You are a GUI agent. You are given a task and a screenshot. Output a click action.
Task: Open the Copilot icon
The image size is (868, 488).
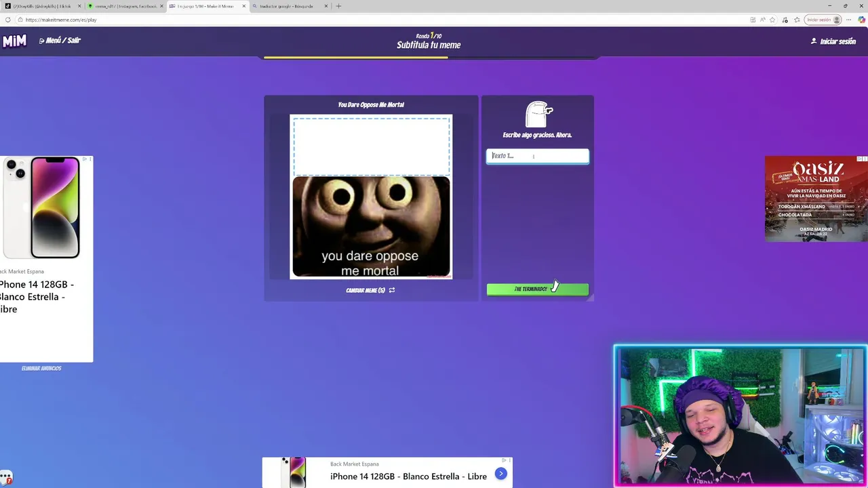pyautogui.click(x=861, y=20)
